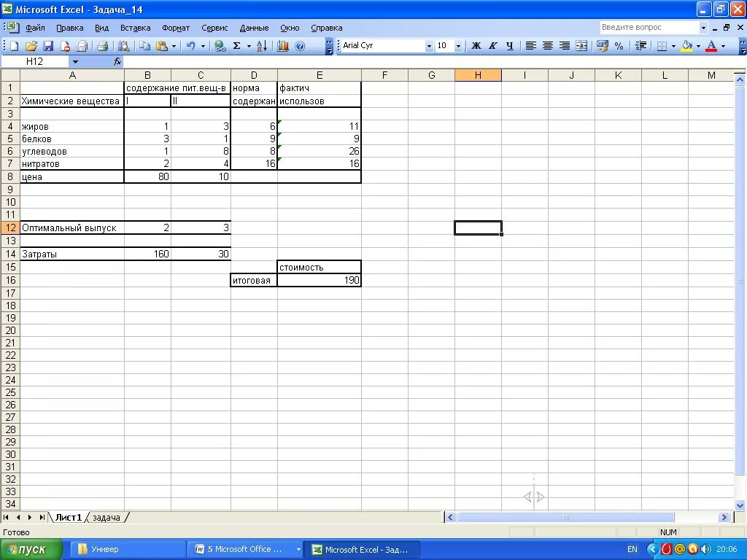Viewport: 747px width, 560px height.
Task: Apply percent style format
Action: tap(619, 46)
